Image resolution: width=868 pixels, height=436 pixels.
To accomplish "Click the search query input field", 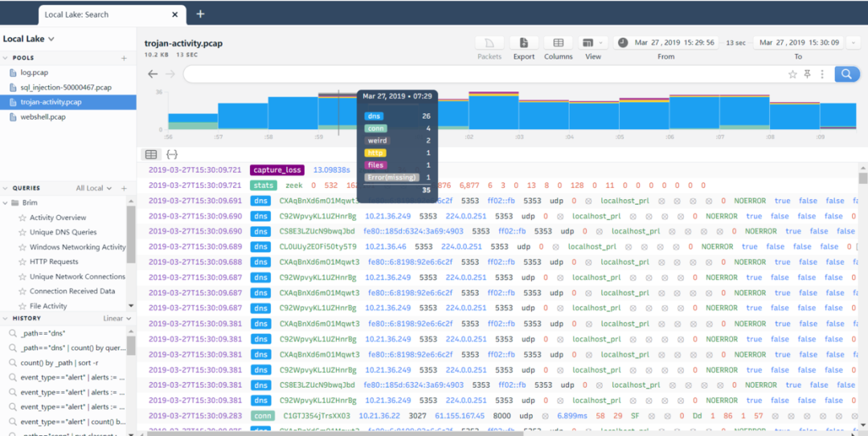I will pos(485,74).
